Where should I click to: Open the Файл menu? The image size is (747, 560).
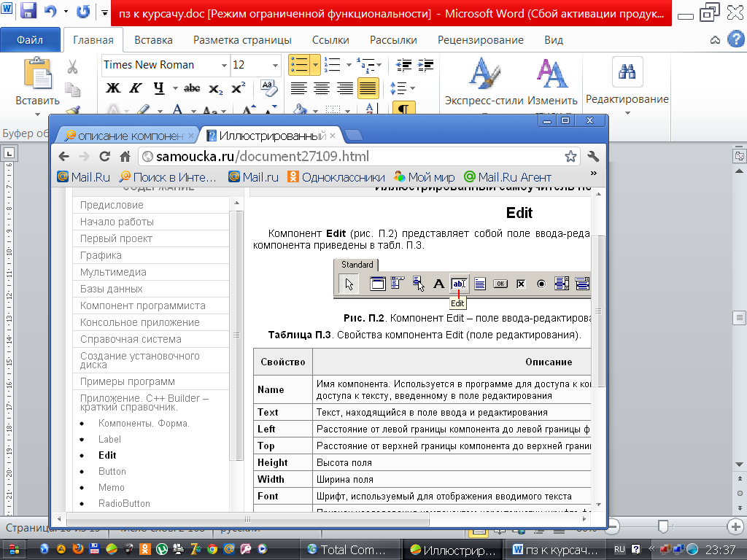coord(30,40)
